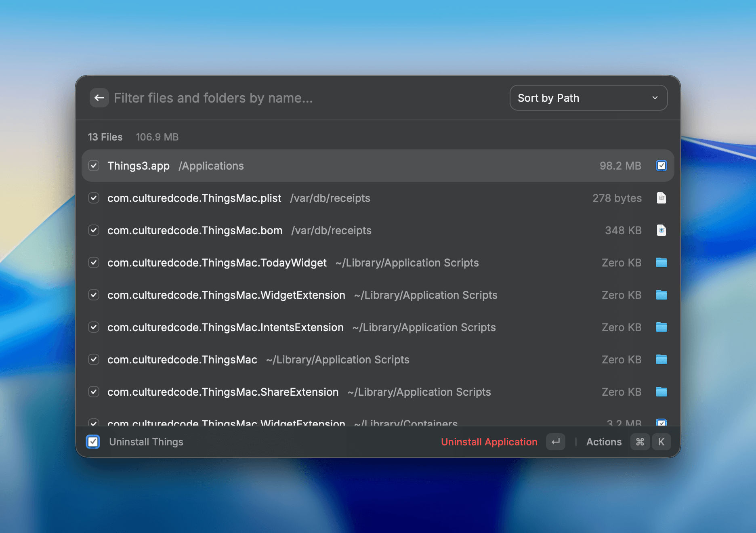Click Uninstall Application

(x=489, y=442)
